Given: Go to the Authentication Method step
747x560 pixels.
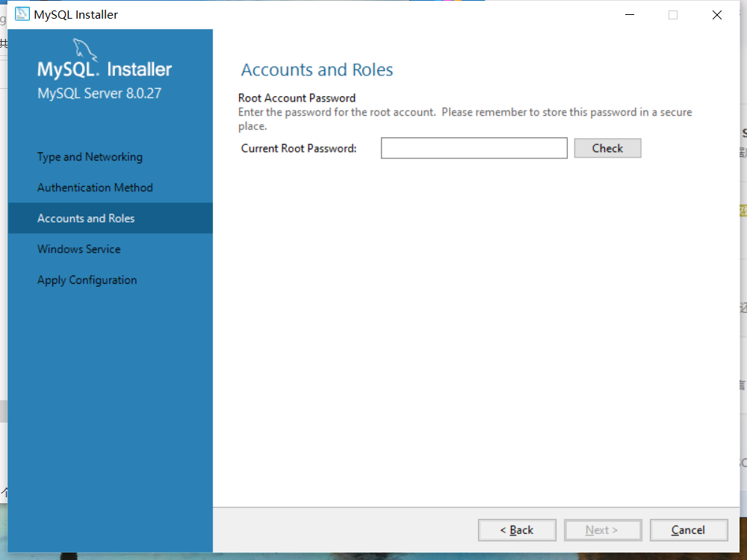Looking at the screenshot, I should click(96, 187).
